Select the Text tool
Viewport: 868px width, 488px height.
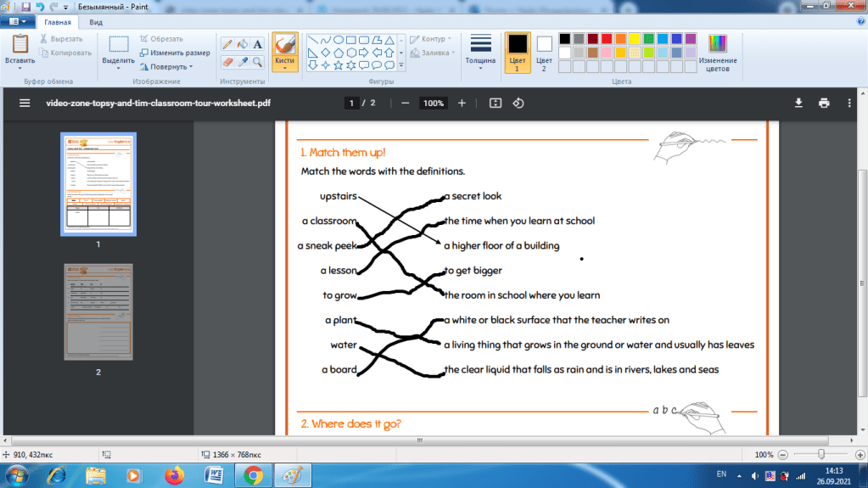point(258,44)
